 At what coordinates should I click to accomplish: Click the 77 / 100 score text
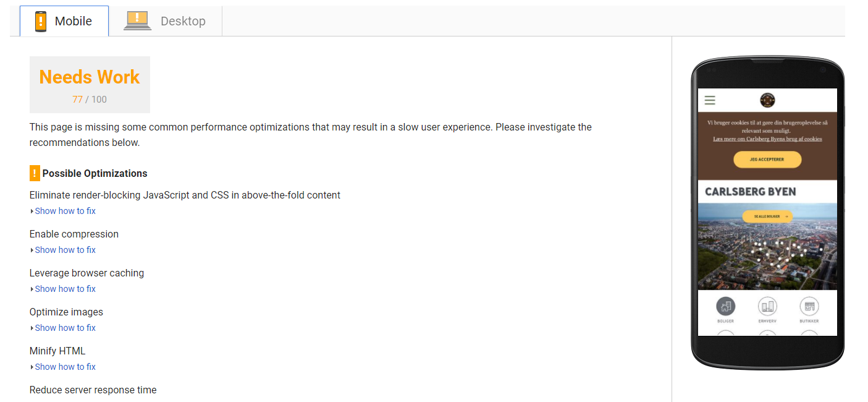tap(90, 99)
